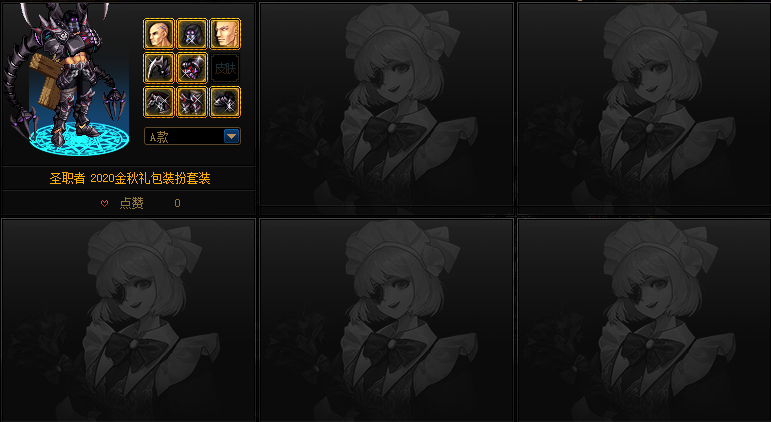The image size is (771, 422).
Task: Select the dark armored shoes avatar icon
Action: (x=225, y=102)
